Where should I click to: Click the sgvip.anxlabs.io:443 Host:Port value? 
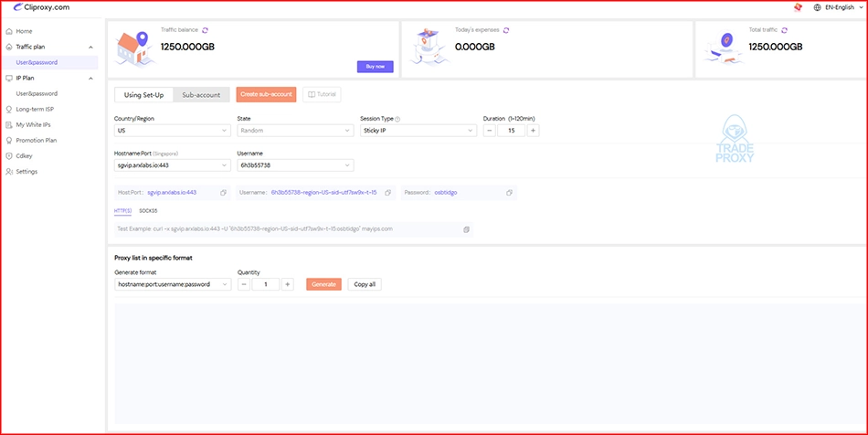pos(172,193)
